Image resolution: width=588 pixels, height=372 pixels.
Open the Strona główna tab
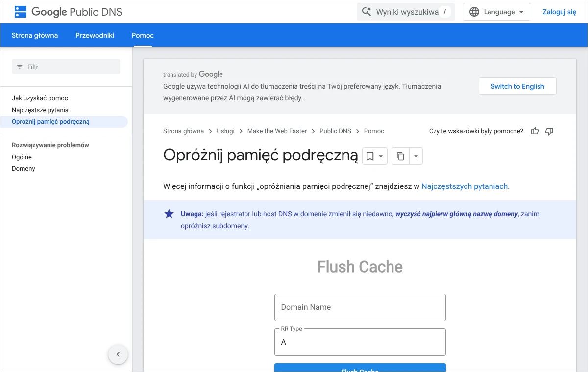point(35,35)
